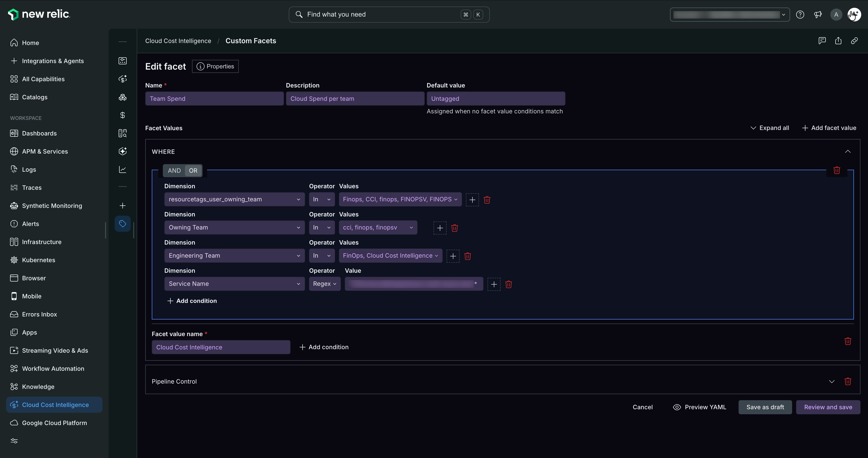Screen dimensions: 868x458
Task: Delete the Cloud Cost Intelligence facet value
Action: pos(848,341)
